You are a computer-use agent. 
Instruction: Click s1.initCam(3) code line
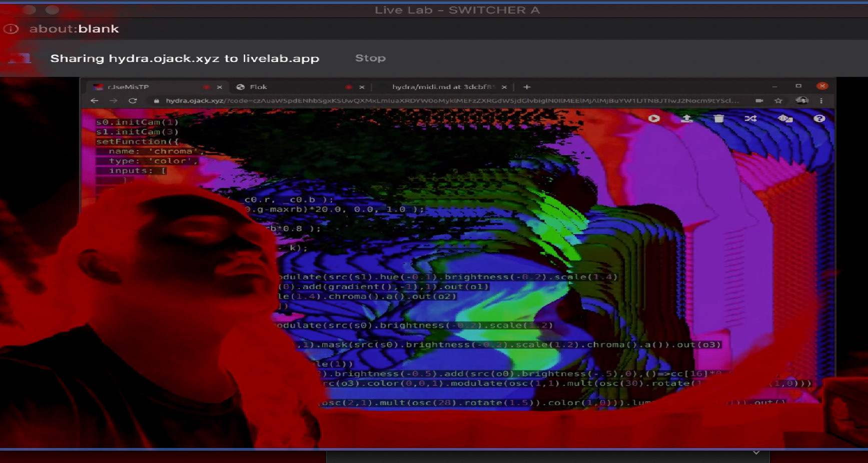tap(137, 132)
